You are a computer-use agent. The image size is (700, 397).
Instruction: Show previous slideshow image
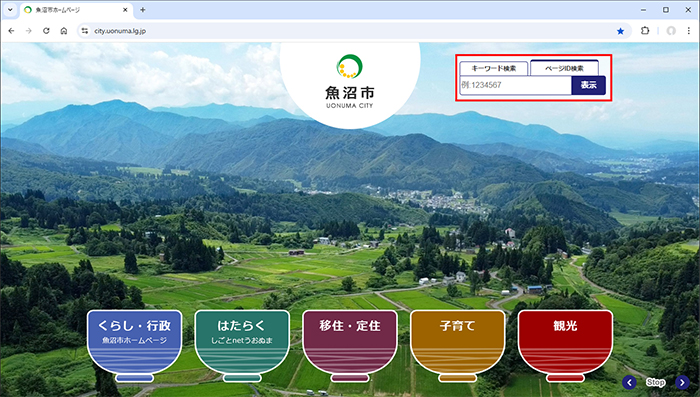(x=629, y=382)
